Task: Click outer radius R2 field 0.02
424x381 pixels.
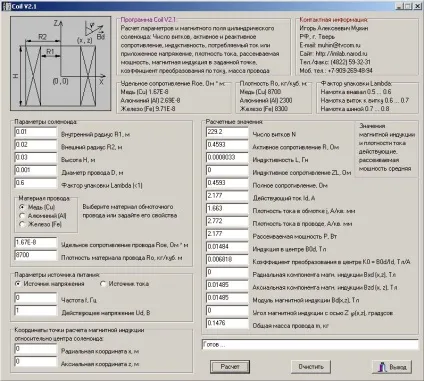Action: coord(36,145)
